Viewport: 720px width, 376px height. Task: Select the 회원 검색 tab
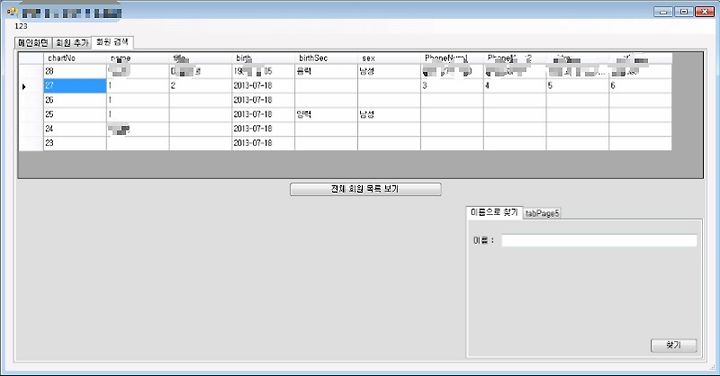point(112,42)
